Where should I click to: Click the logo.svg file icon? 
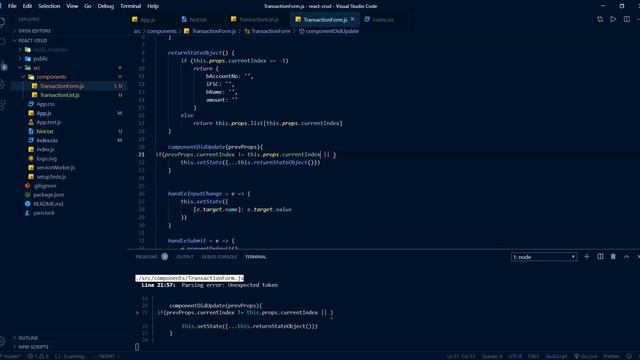click(x=31, y=158)
